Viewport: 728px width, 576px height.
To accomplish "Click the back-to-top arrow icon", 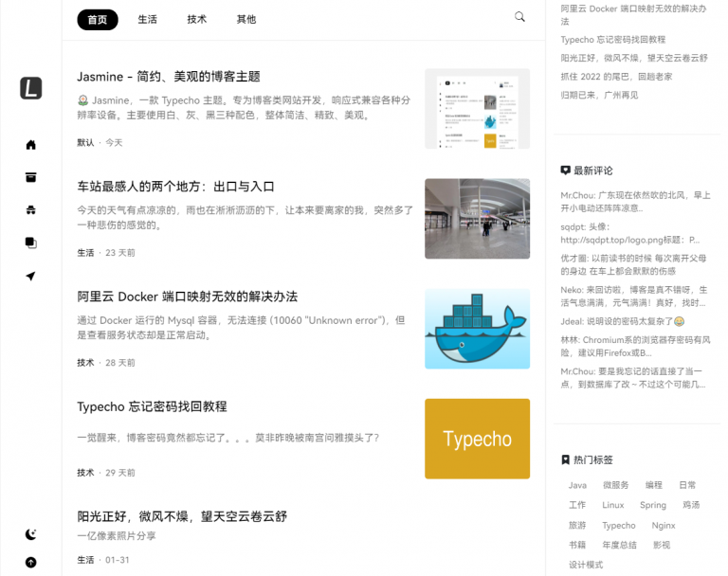I will pyautogui.click(x=30, y=562).
